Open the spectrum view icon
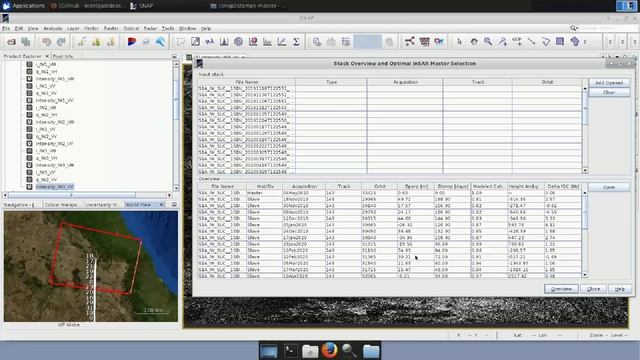Image resolution: width=640 pixels, height=360 pixels. [210, 42]
